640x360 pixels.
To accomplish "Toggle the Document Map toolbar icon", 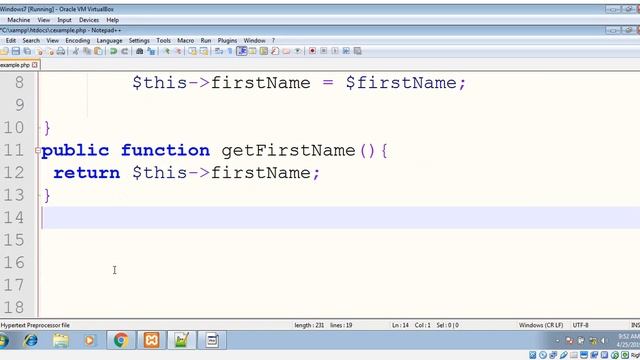I will 264,51.
